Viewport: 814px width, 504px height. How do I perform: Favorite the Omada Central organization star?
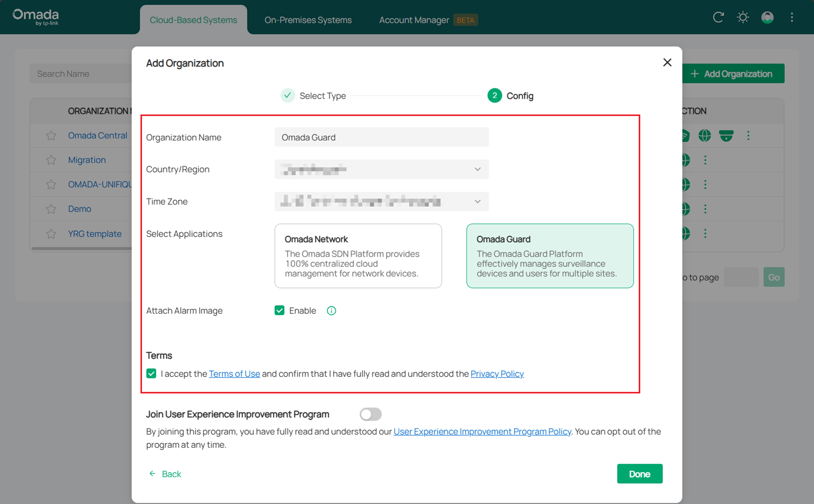click(x=51, y=135)
